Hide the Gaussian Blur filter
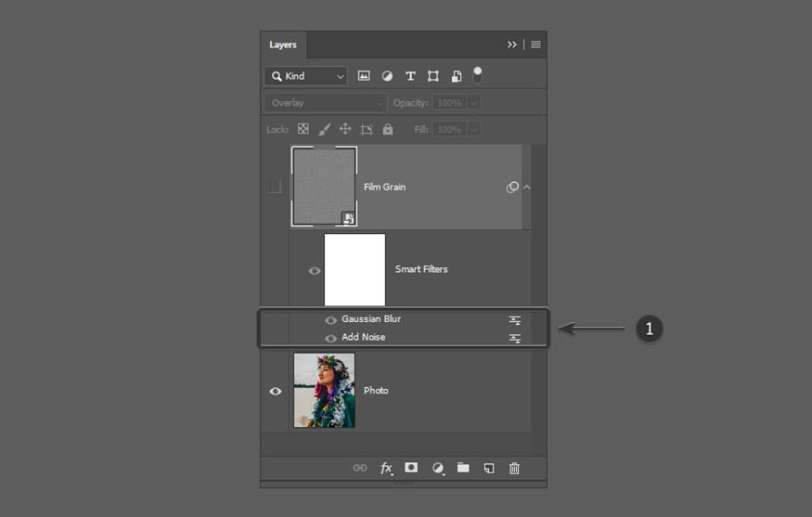 tap(330, 320)
